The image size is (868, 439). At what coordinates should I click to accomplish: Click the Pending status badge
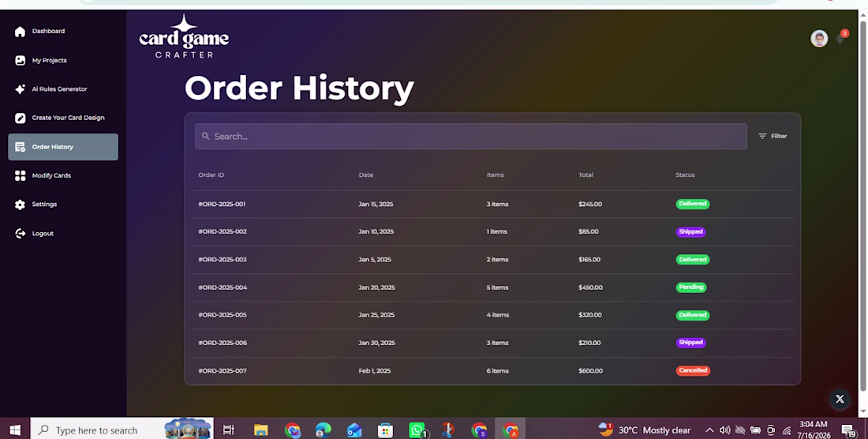(x=691, y=287)
